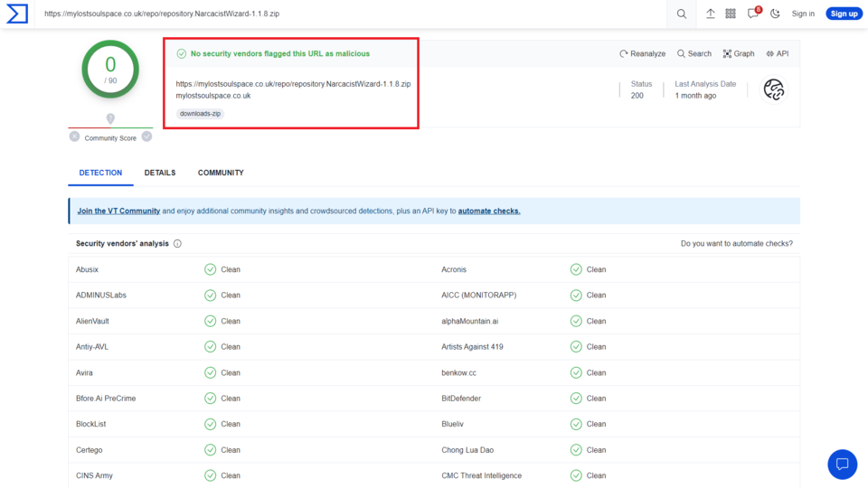Click the Bfore.Ai PreCrime clean check icon

point(210,398)
